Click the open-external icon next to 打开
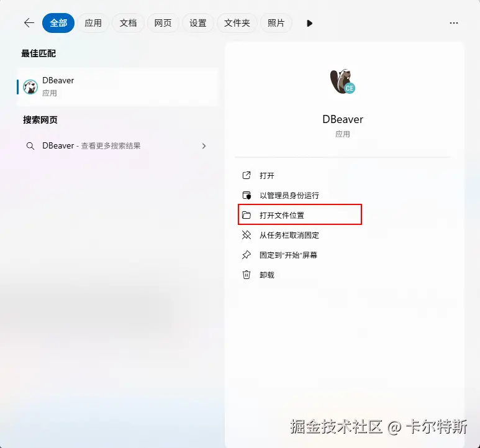The image size is (480, 448). (x=247, y=175)
